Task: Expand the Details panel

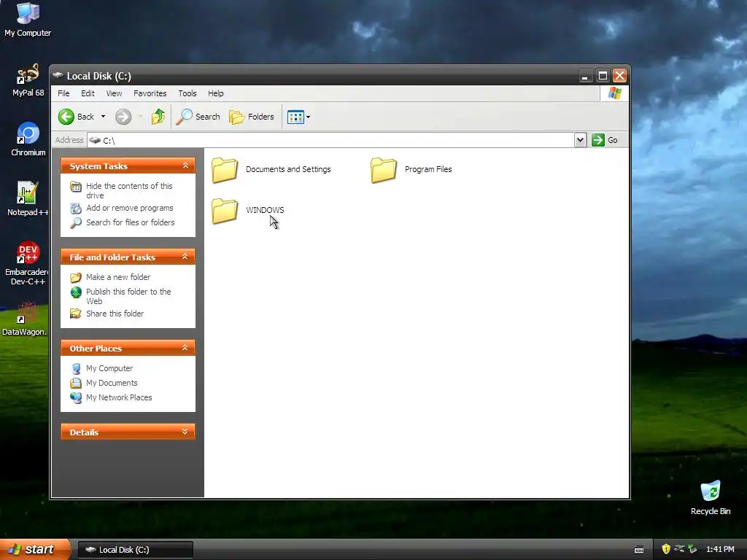Action: 185,432
